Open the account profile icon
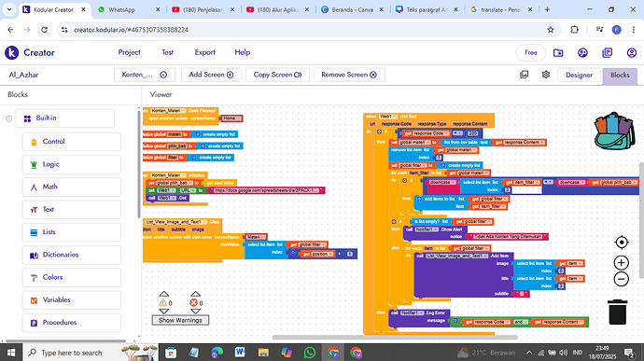Image resolution: width=644 pixels, height=361 pixels. coord(632,52)
